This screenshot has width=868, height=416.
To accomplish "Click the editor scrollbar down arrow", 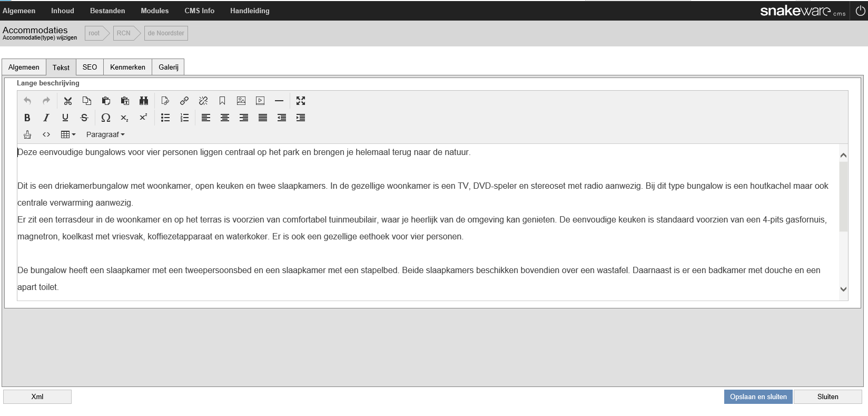I will coord(843,289).
